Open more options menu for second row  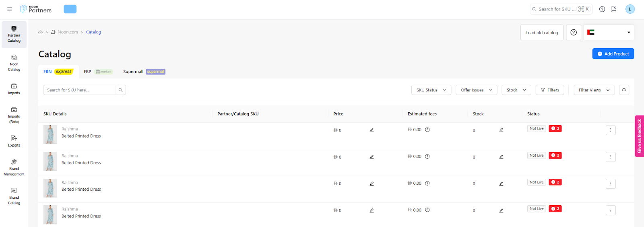[611, 157]
